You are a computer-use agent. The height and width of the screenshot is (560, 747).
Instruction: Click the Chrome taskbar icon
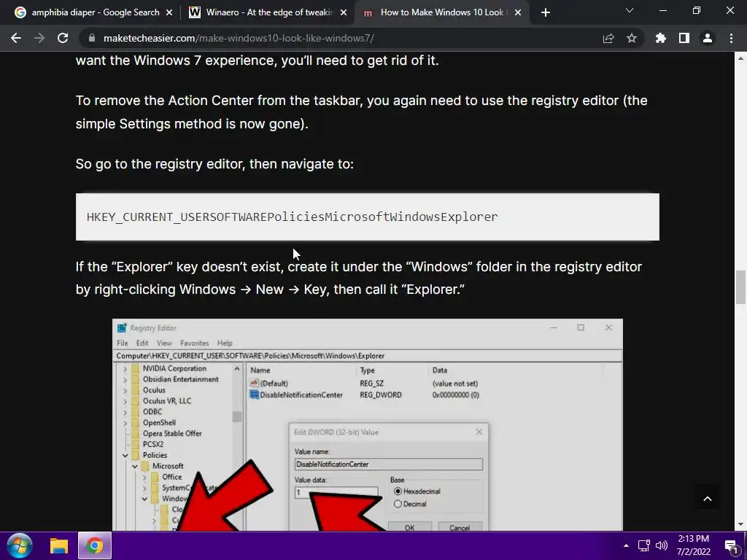click(94, 545)
